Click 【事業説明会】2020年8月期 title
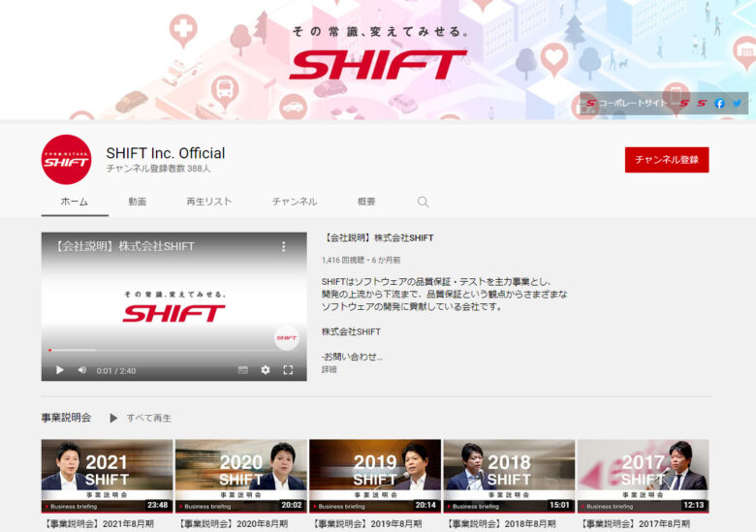This screenshot has height=532, width=756. pos(232,524)
